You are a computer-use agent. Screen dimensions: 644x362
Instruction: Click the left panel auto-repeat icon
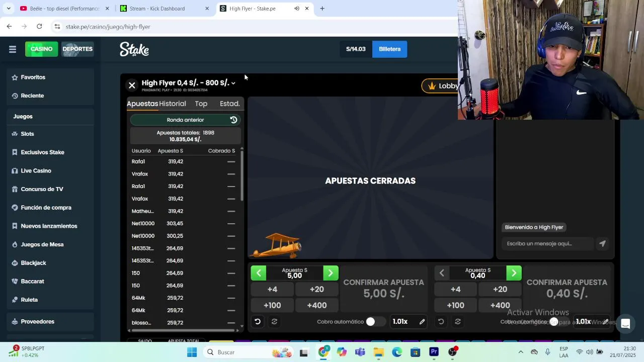[x=274, y=321]
